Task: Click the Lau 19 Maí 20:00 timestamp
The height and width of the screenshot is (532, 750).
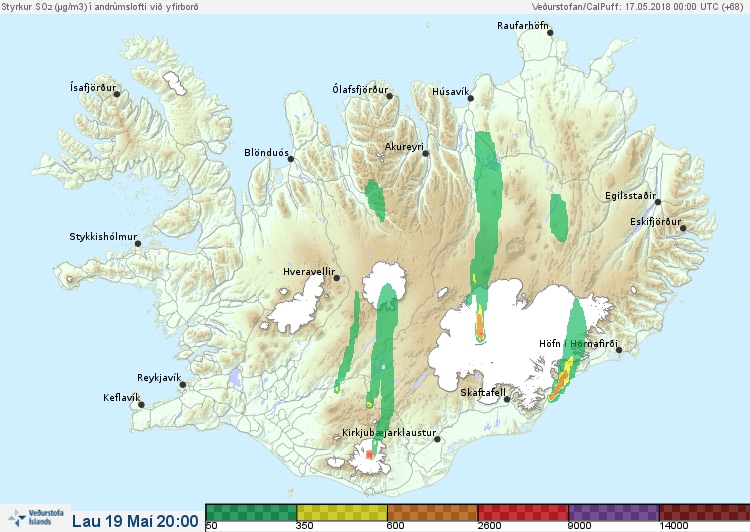Action: (x=135, y=521)
